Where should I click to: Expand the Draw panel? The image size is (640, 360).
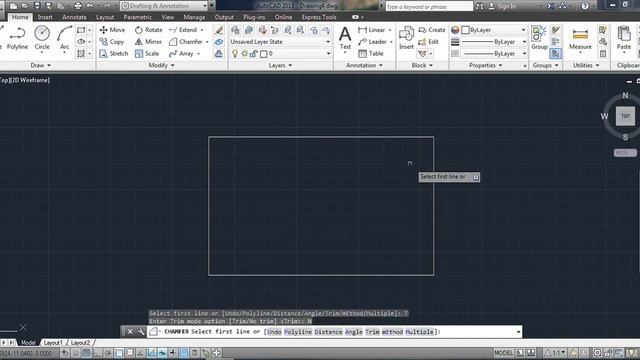point(40,65)
